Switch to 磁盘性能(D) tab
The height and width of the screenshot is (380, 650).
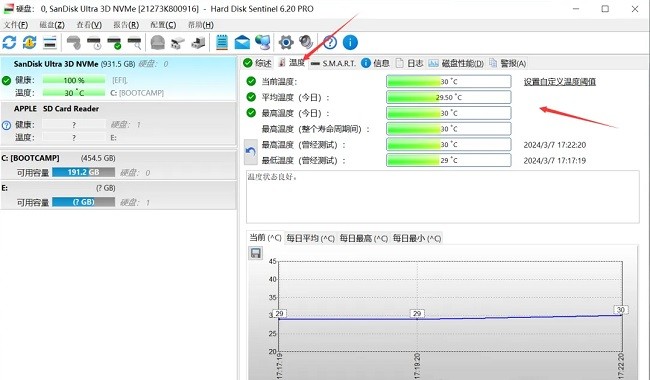(456, 63)
